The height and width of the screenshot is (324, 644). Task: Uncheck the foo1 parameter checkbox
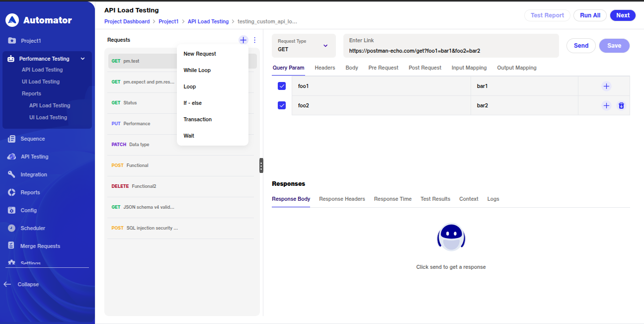[282, 86]
